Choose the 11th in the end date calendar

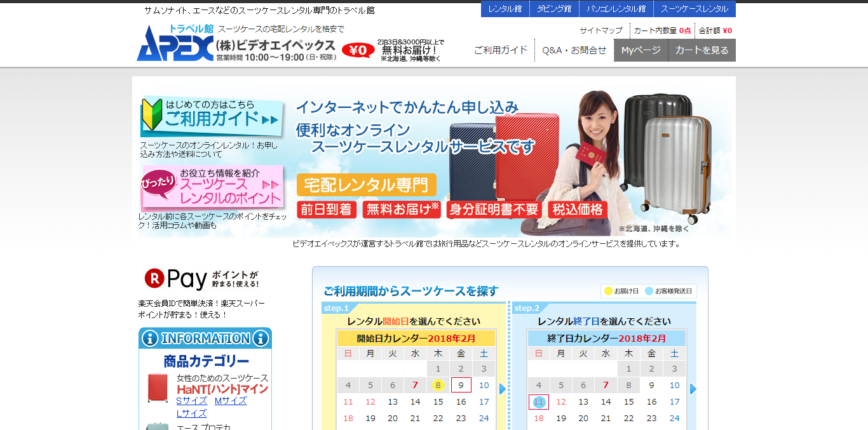pyautogui.click(x=539, y=401)
